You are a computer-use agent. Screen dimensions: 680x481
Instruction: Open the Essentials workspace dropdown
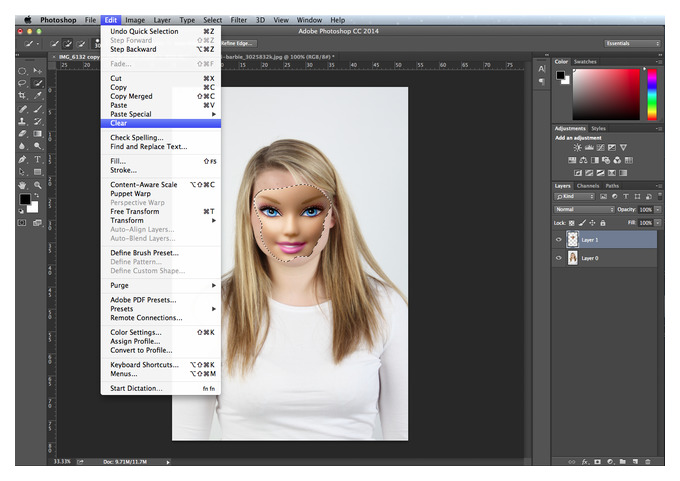pos(632,43)
